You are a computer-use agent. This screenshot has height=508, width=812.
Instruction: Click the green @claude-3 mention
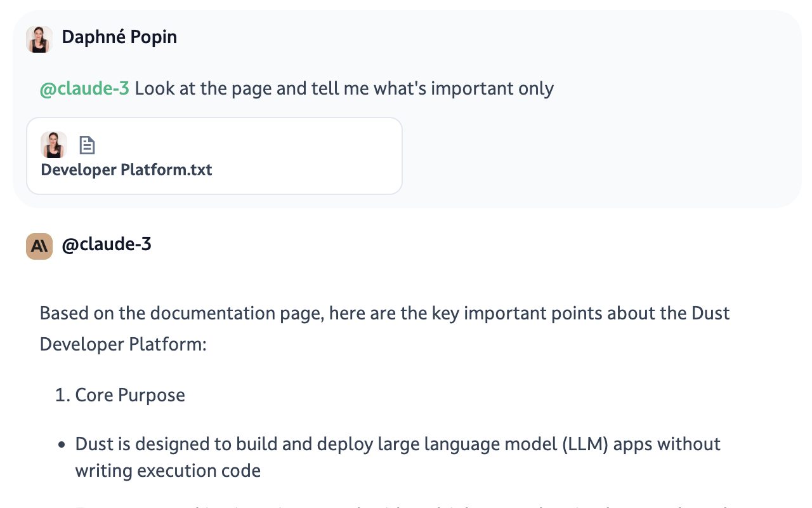pos(84,88)
